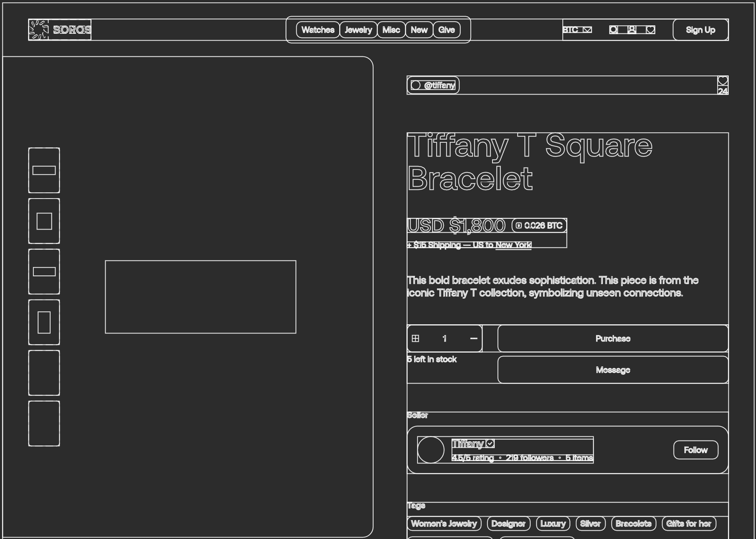Screen dimensions: 756x539
Task: Open the user profile icon
Action: [x=632, y=30]
